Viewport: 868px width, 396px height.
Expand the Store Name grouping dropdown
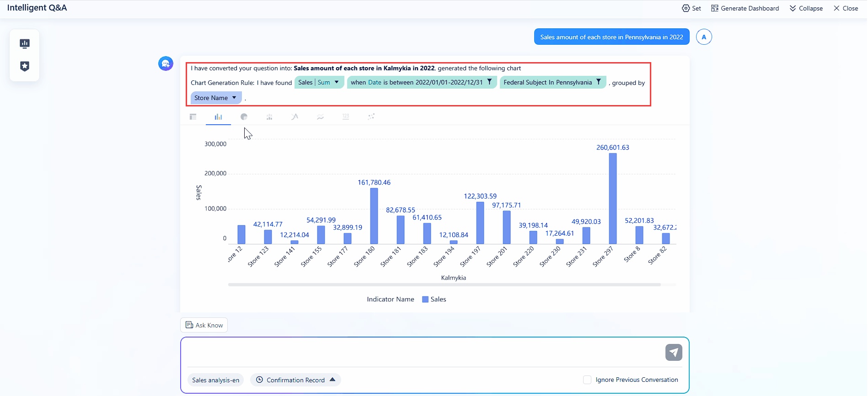point(234,98)
